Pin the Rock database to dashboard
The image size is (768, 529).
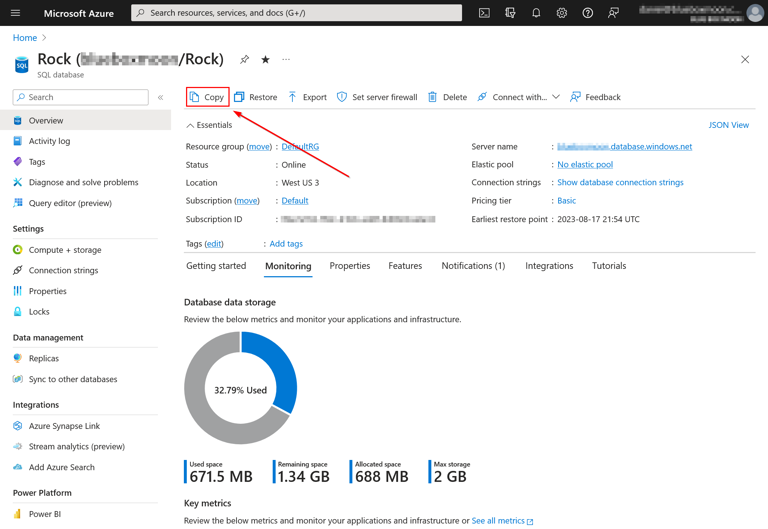click(x=244, y=60)
